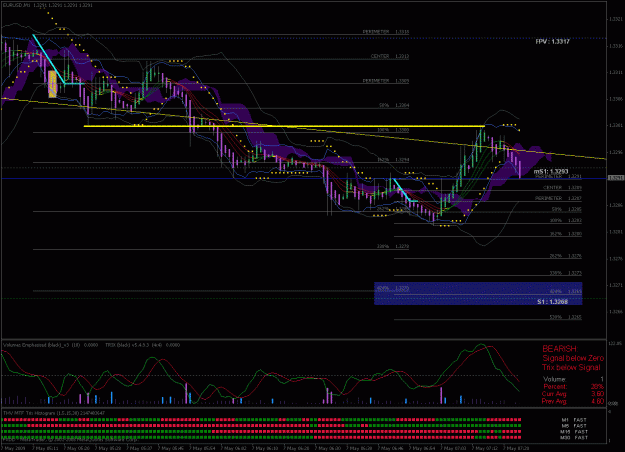625x452 pixels.
Task: Select the BEARISH status text
Action: [560, 349]
